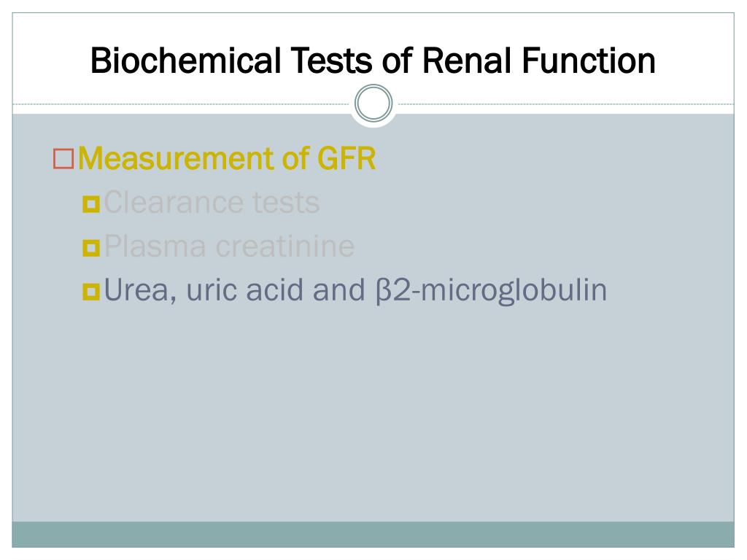
Task: Click the faded Clearance tests line
Action: 212,203
